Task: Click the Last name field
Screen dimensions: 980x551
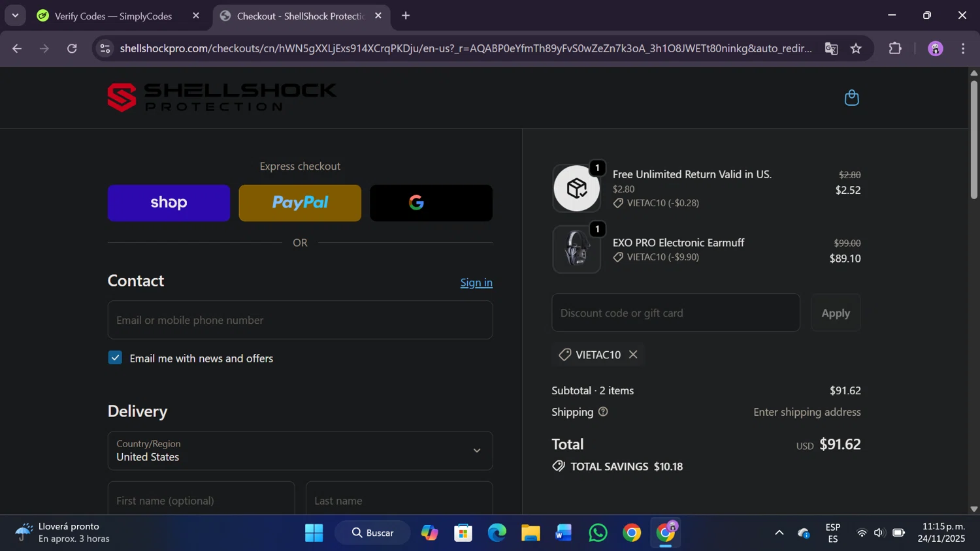Action: (399, 499)
